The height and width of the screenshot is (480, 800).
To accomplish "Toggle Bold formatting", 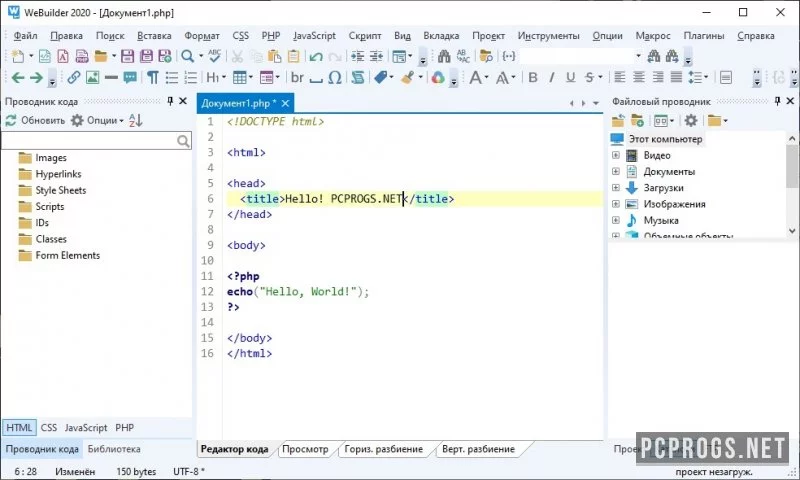I will [x=533, y=78].
